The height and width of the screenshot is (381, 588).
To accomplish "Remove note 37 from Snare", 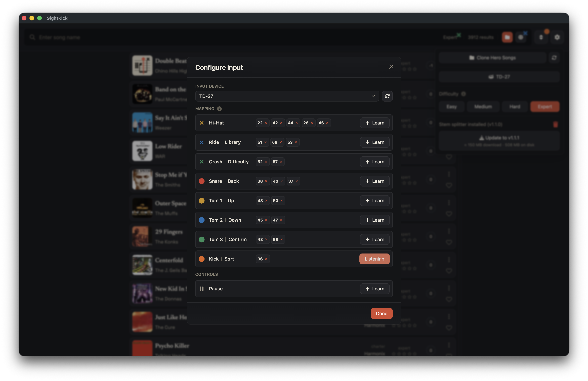I will click(x=297, y=181).
